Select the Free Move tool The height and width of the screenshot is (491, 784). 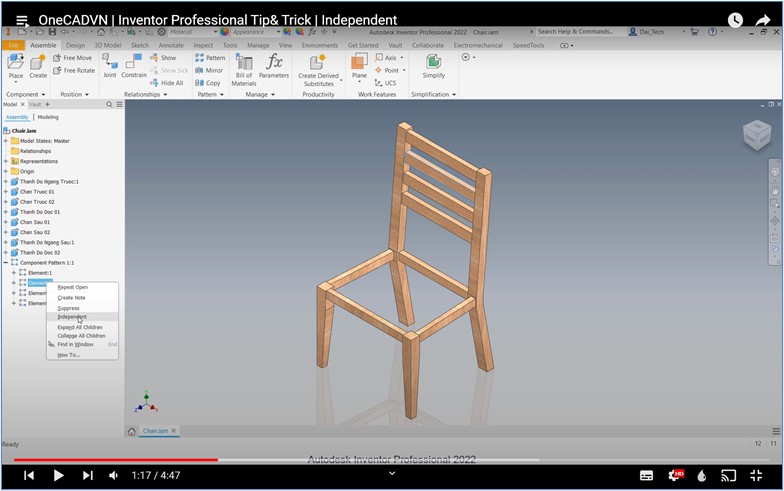point(72,58)
